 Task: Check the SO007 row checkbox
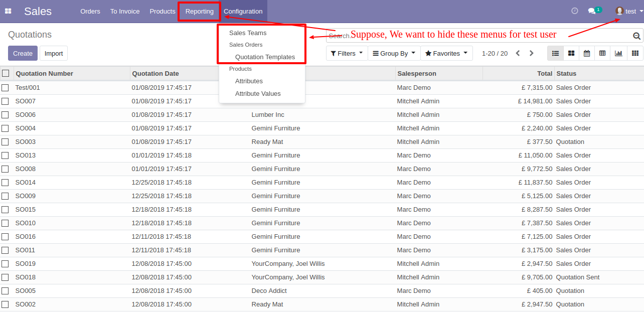click(x=5, y=101)
